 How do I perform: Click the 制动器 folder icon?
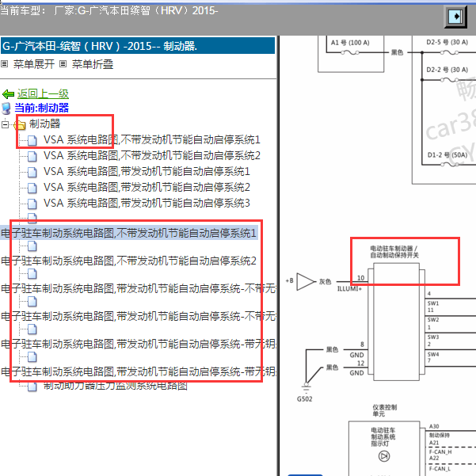(20, 124)
